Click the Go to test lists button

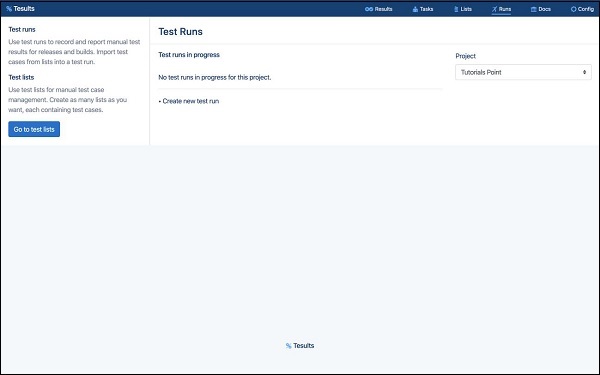pyautogui.click(x=34, y=129)
